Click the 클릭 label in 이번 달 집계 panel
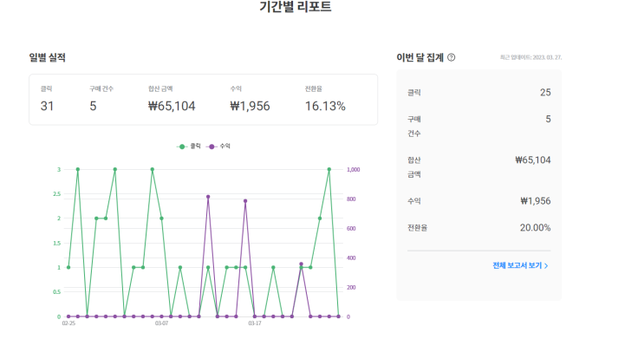 (x=413, y=93)
